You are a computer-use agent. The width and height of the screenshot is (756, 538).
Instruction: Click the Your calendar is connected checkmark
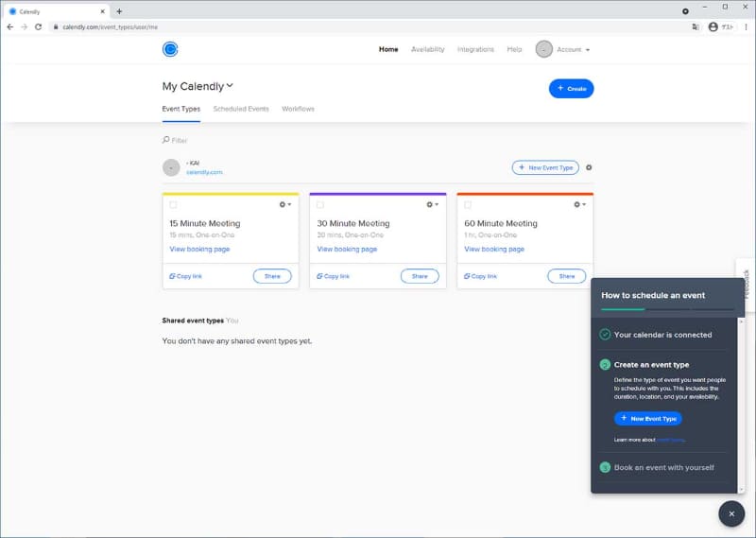coord(605,335)
